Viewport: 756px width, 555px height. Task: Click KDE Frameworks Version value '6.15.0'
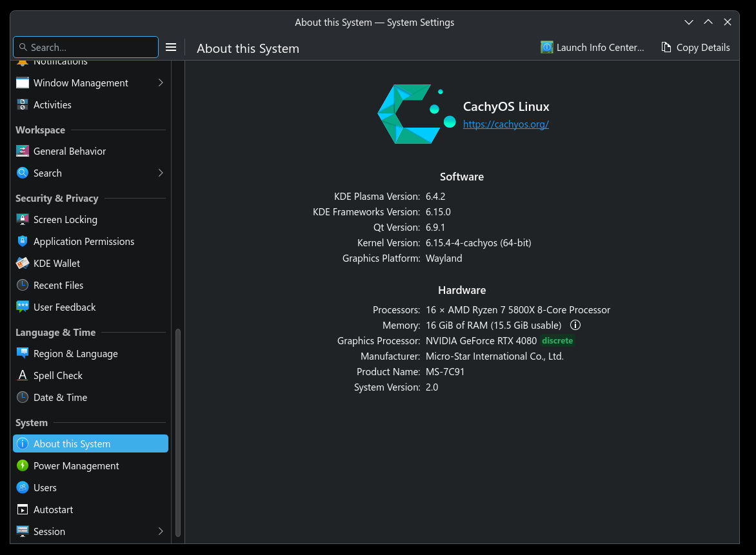point(438,212)
